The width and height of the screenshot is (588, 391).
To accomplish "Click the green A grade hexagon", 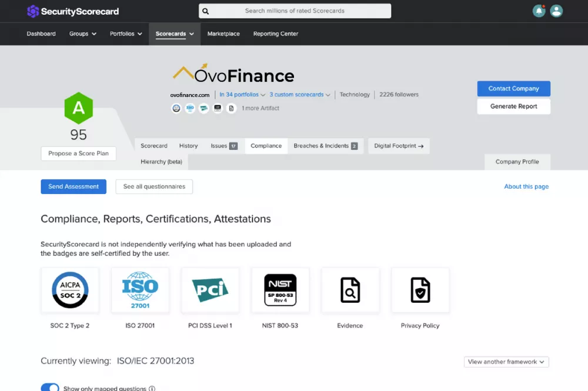I will click(78, 108).
